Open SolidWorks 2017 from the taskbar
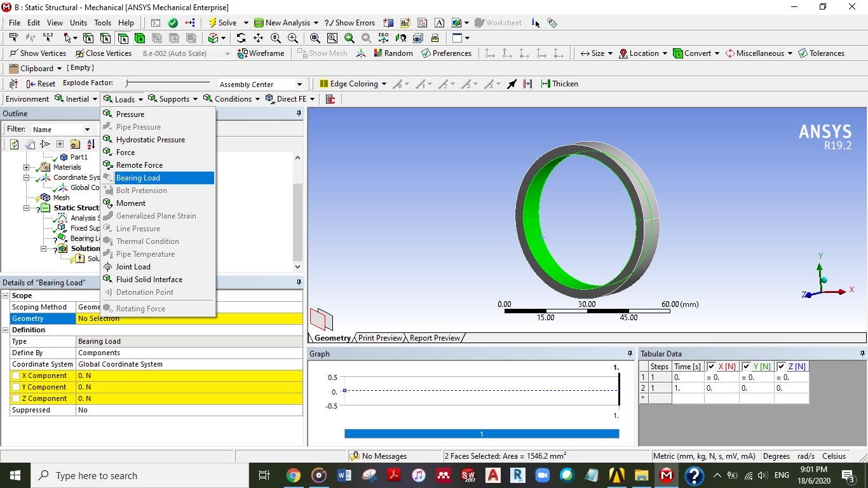The width and height of the screenshot is (868, 488). [x=468, y=475]
